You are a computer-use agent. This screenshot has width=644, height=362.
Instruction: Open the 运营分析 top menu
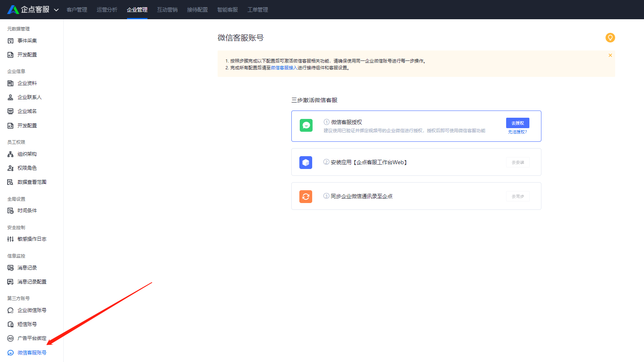coord(107,10)
